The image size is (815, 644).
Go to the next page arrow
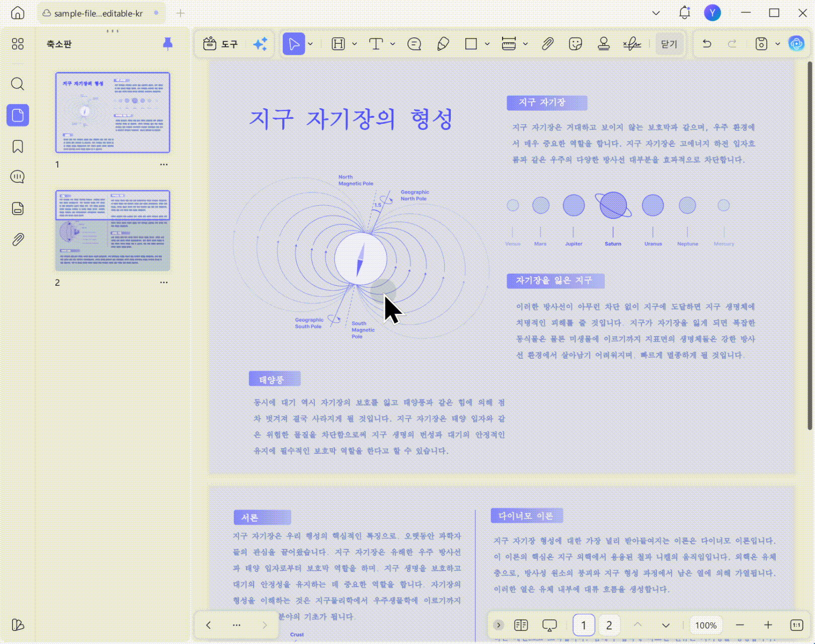point(666,625)
